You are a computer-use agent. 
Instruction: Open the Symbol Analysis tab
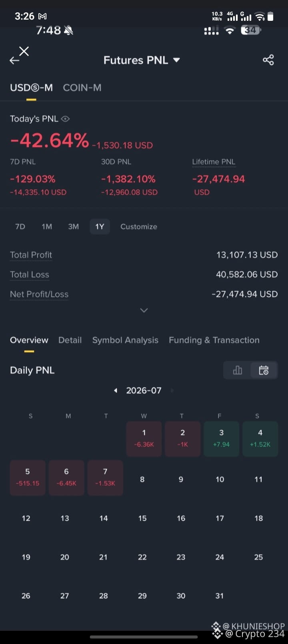pos(125,340)
